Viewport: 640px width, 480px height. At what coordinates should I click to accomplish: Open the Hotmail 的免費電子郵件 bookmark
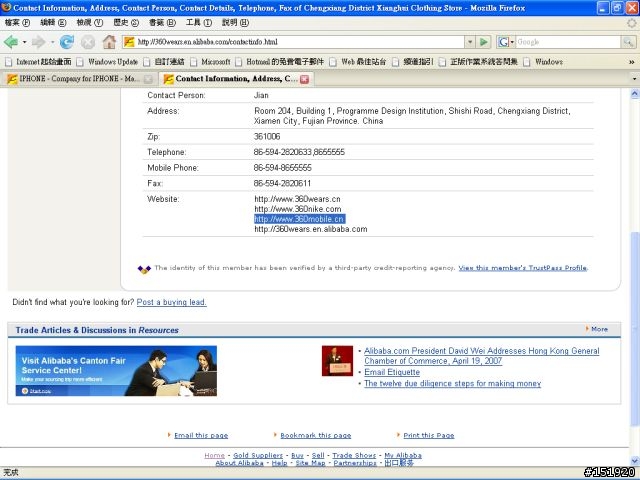(x=280, y=62)
